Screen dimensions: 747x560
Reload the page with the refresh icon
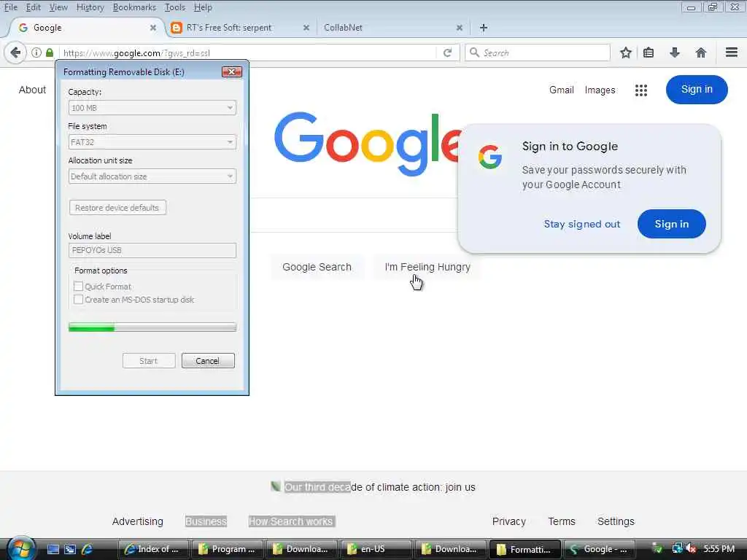447,52
